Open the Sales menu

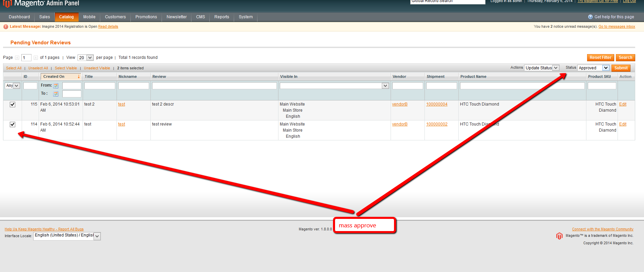coord(45,17)
